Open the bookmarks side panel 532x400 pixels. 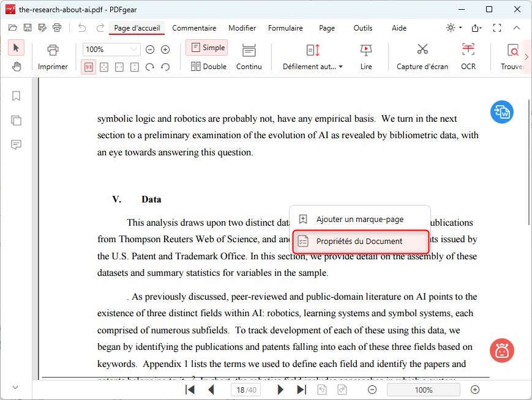[16, 96]
